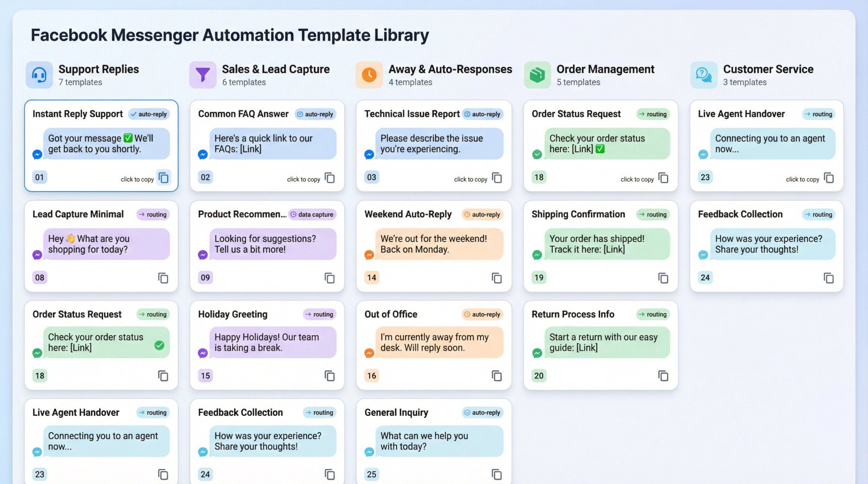Click the number badge '08'
This screenshot has width=868, height=484.
pyautogui.click(x=39, y=278)
